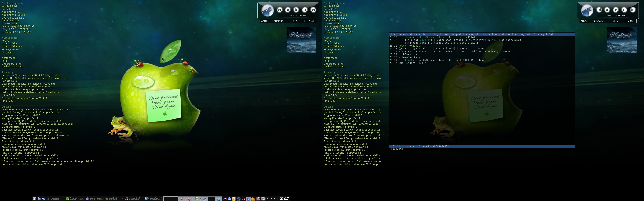
Task: Click the 2:localhost/#421419 status bar entry in irssi
Action: pyautogui.click(x=433, y=146)
